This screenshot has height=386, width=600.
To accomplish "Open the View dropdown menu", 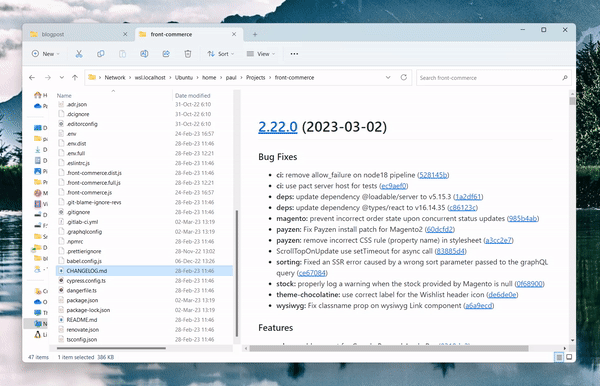I will (x=261, y=54).
